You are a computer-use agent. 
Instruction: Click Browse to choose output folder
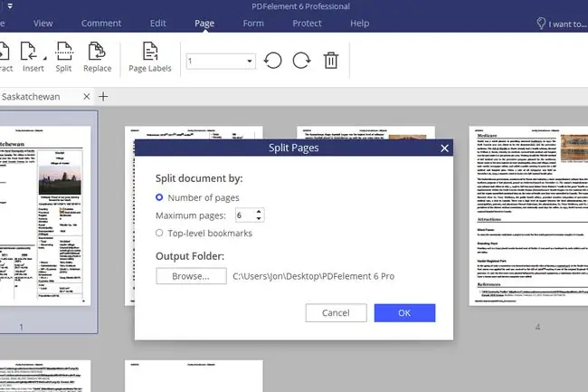pos(191,276)
